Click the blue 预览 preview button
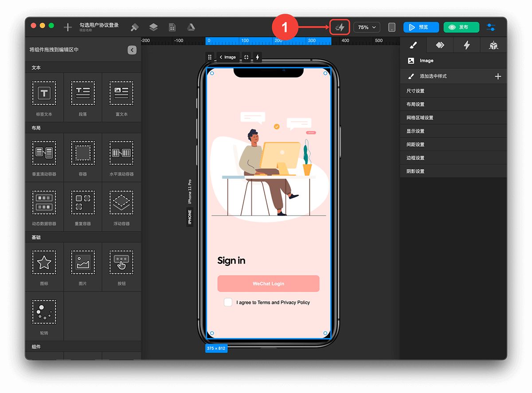The width and height of the screenshot is (532, 393). pos(421,28)
